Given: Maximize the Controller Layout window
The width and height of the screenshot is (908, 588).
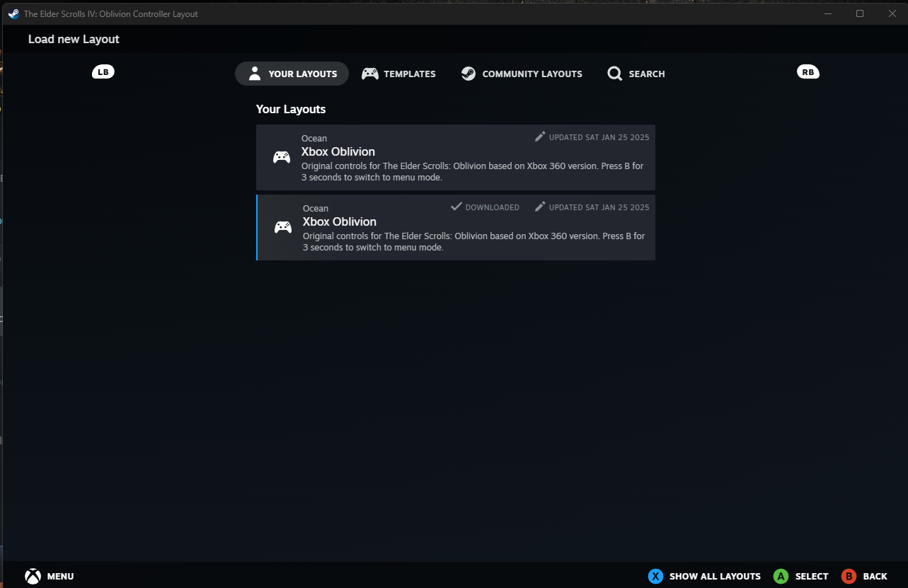Looking at the screenshot, I should [x=860, y=13].
